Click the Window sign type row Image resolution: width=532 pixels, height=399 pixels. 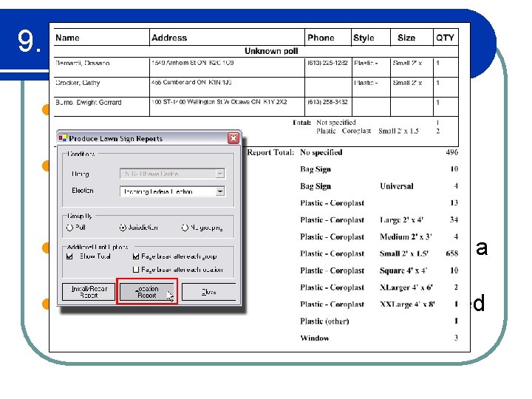315,338
